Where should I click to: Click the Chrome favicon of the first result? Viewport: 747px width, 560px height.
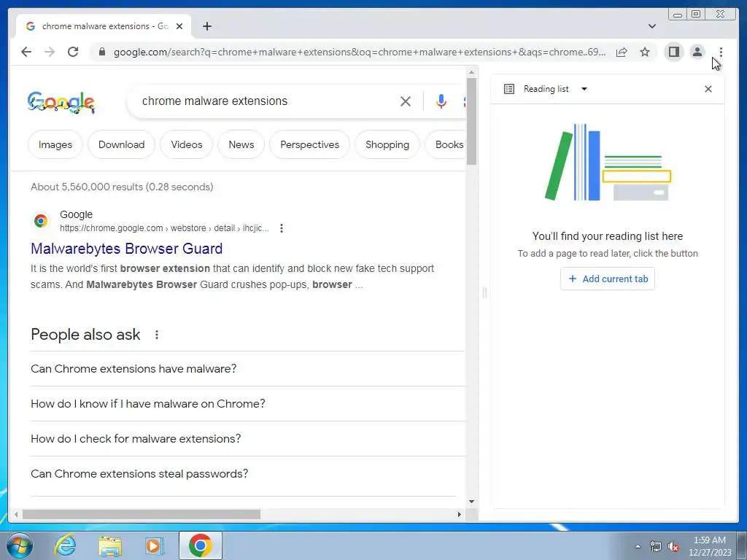tap(41, 221)
